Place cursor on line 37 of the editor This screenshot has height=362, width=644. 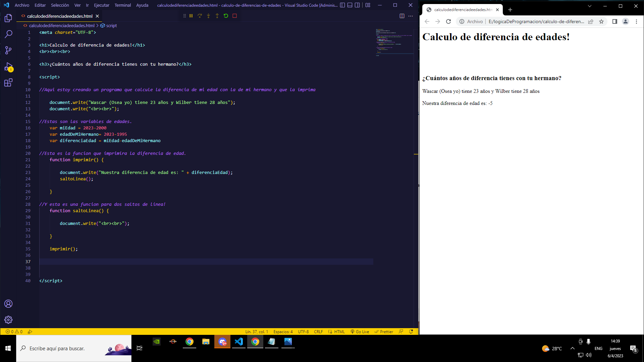click(x=206, y=262)
